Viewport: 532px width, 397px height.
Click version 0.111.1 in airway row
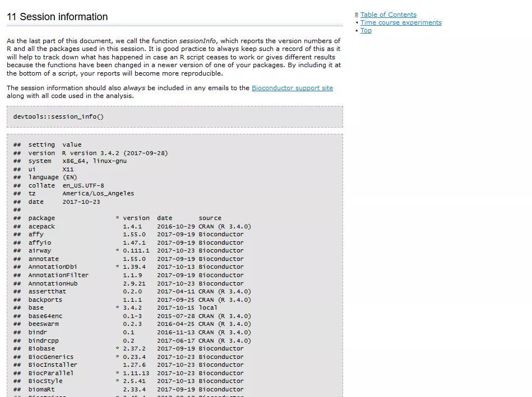click(136, 250)
